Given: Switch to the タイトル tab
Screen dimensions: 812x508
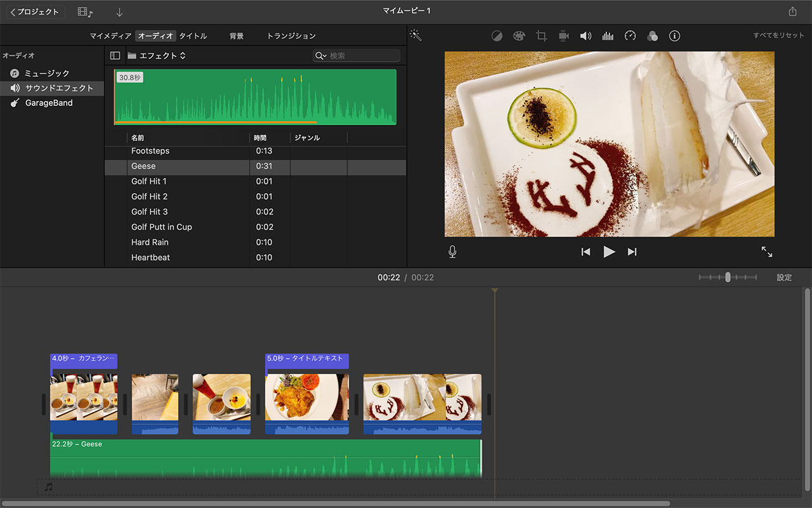Looking at the screenshot, I should point(193,36).
